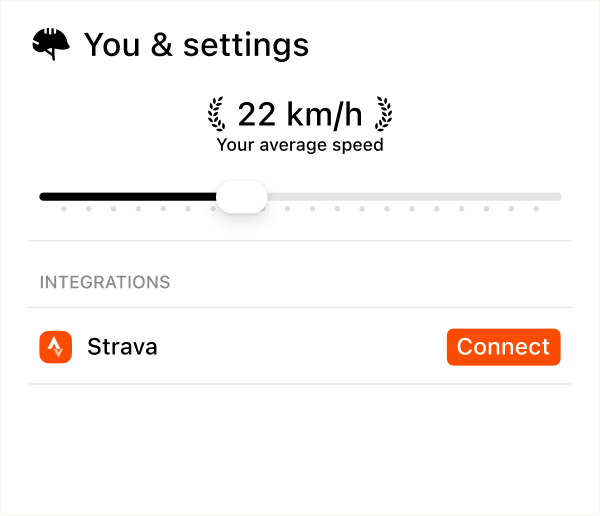Select the Strava integration label

[122, 347]
